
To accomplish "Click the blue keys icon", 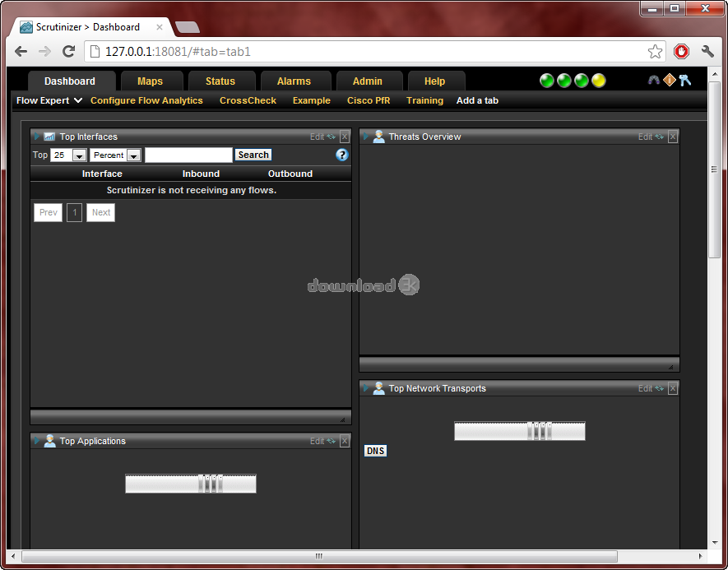I will point(685,81).
